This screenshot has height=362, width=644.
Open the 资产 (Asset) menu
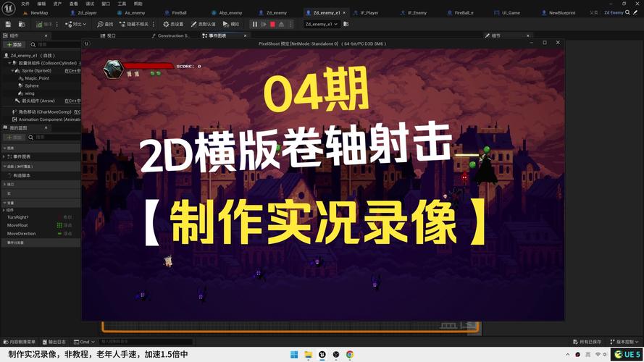[x=57, y=4]
